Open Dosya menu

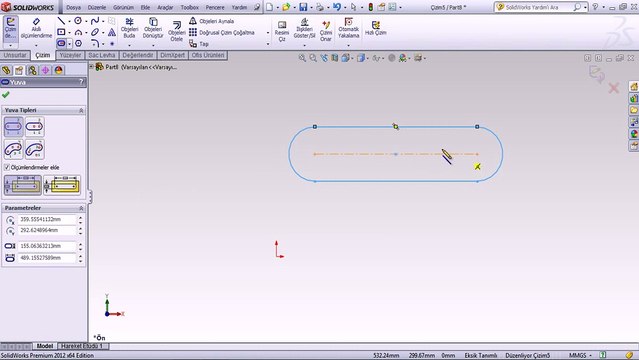point(73,7)
